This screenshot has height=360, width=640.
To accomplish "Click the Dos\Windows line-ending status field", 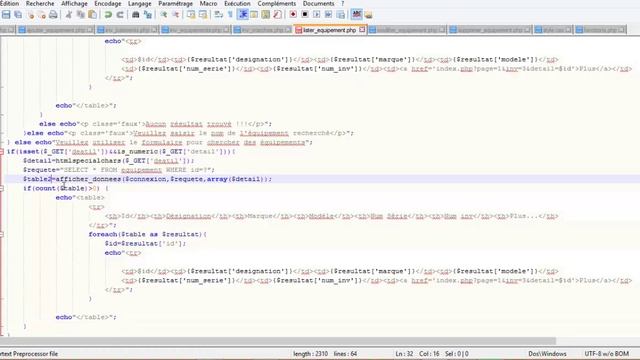I will click(547, 354).
